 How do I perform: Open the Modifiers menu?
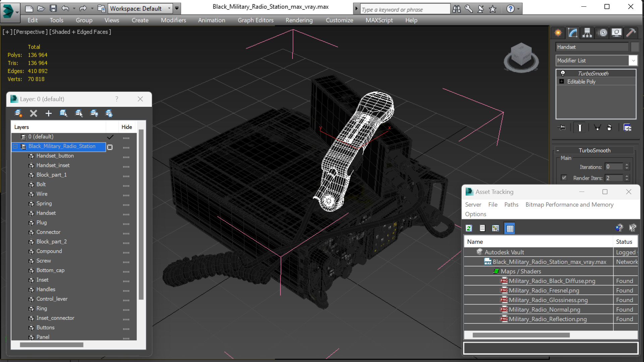[x=173, y=20]
